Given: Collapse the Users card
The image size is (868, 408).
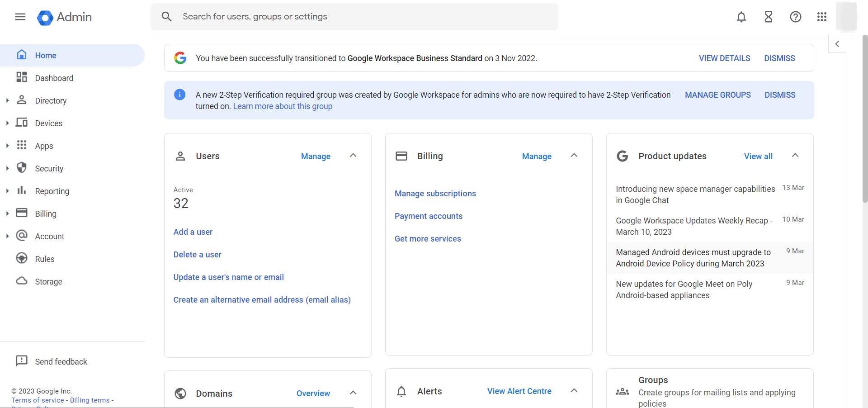Looking at the screenshot, I should tap(353, 156).
